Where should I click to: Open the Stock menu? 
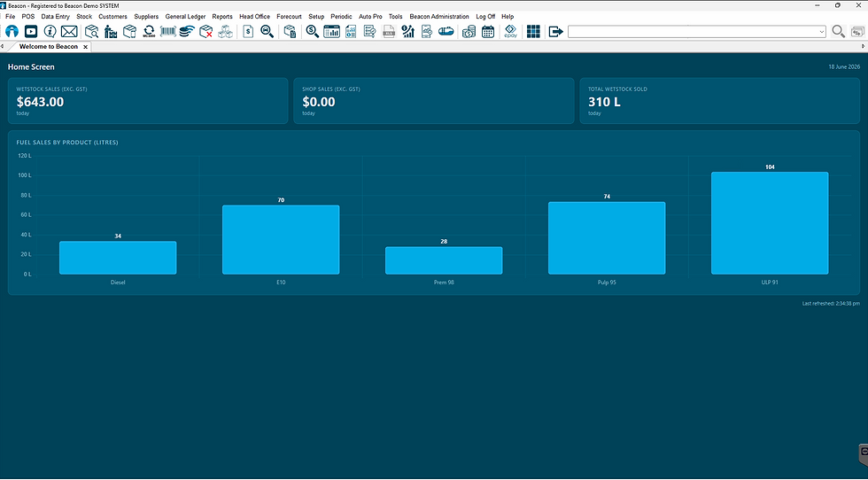coord(84,17)
